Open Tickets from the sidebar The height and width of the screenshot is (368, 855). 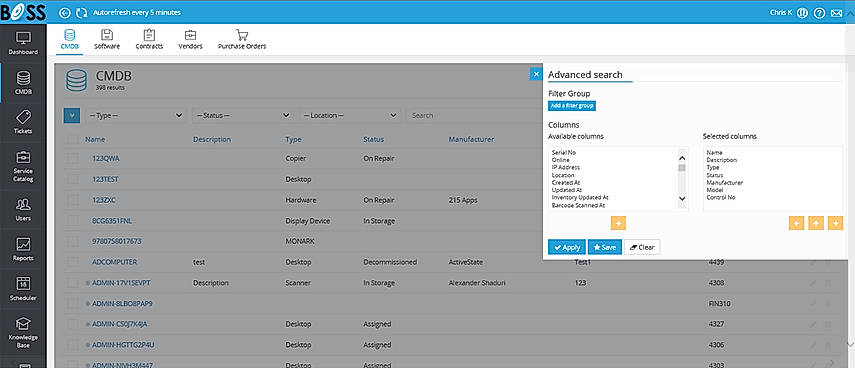pos(23,122)
